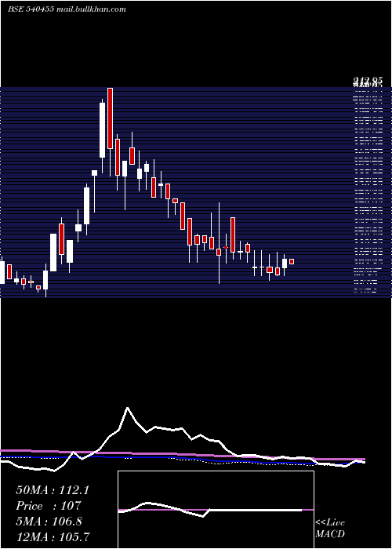Click the peak of the white indicator line

[x=127, y=409]
